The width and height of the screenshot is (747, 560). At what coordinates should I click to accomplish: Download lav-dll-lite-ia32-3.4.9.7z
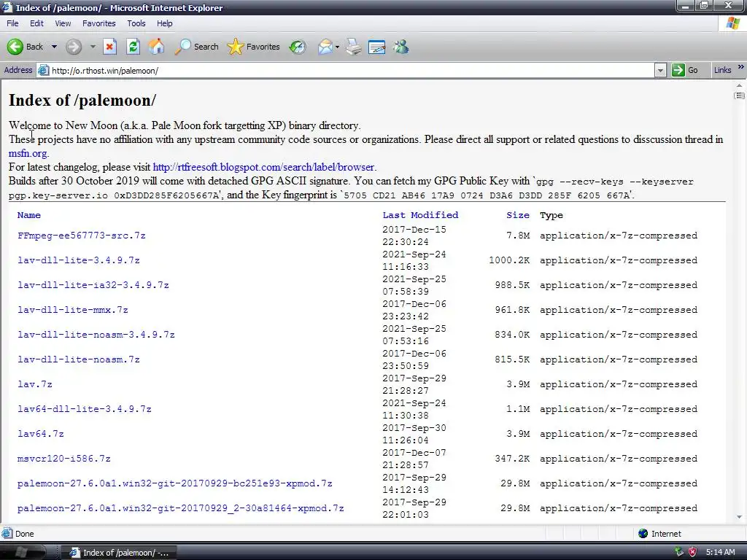[93, 285]
